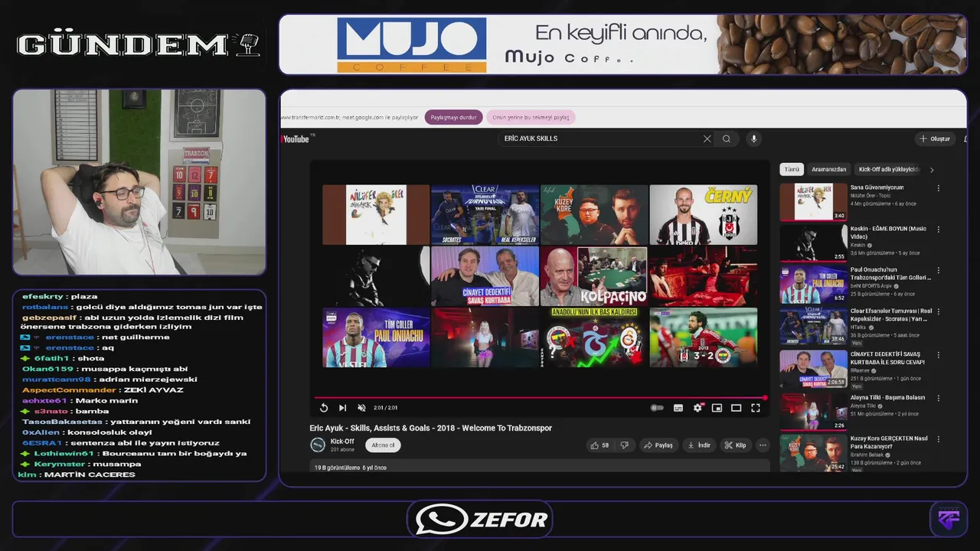Viewport: 980px width, 551px height.
Task: Open options menu for Paul Onuachu video
Action: tap(939, 270)
